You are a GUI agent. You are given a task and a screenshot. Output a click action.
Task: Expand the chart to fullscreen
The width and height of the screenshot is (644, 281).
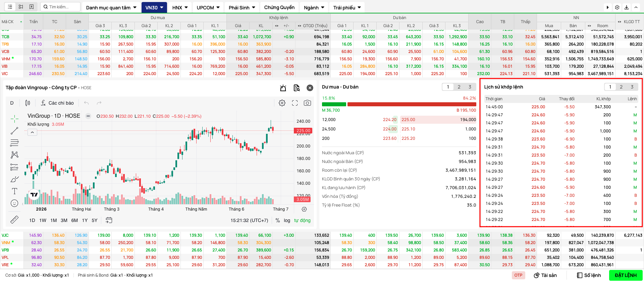(295, 103)
